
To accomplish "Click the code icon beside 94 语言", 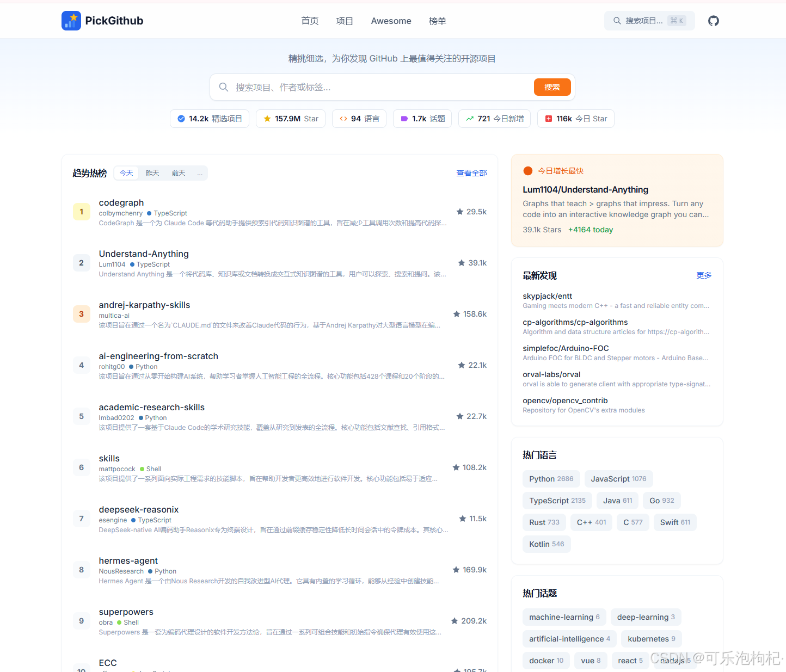I will tap(343, 119).
